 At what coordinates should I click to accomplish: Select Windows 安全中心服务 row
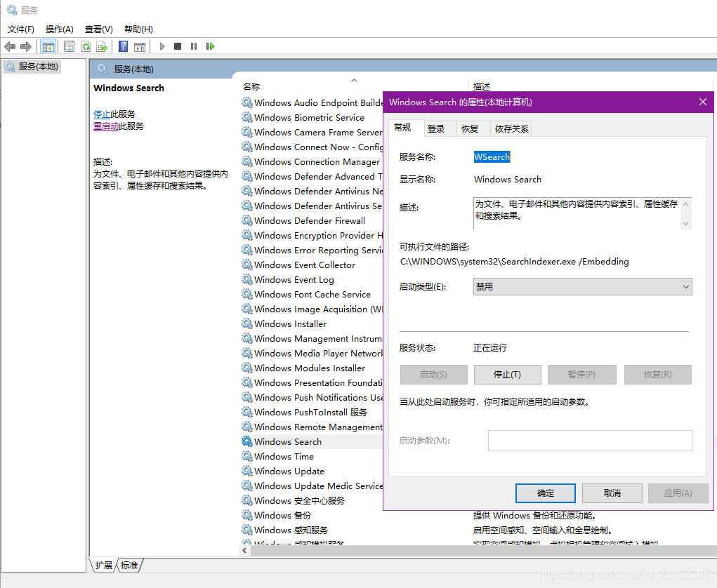(313, 501)
